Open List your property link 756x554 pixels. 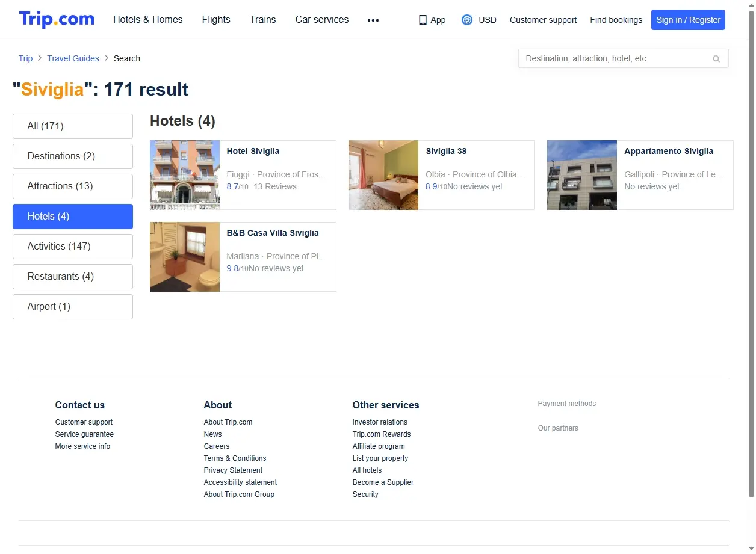(x=380, y=458)
